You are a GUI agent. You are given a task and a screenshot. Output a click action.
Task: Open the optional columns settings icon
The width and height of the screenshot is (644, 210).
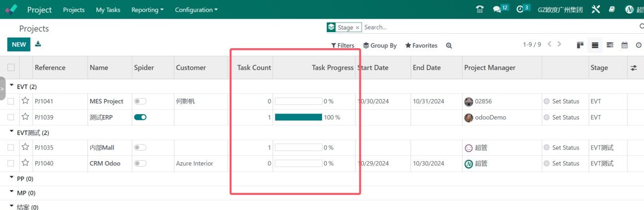tap(633, 67)
